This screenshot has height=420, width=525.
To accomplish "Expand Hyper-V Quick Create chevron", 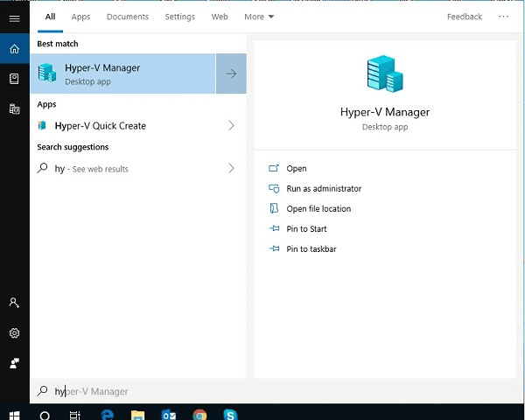I will point(231,126).
